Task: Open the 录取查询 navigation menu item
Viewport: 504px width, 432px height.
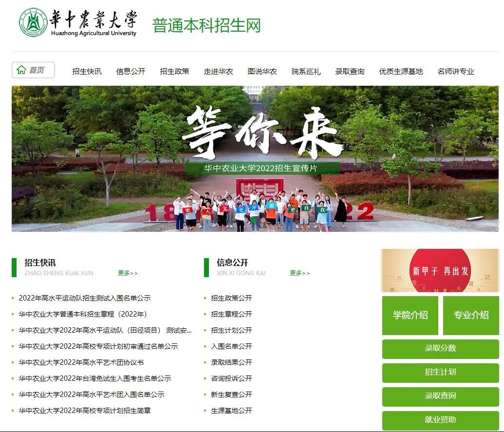Action: (350, 72)
